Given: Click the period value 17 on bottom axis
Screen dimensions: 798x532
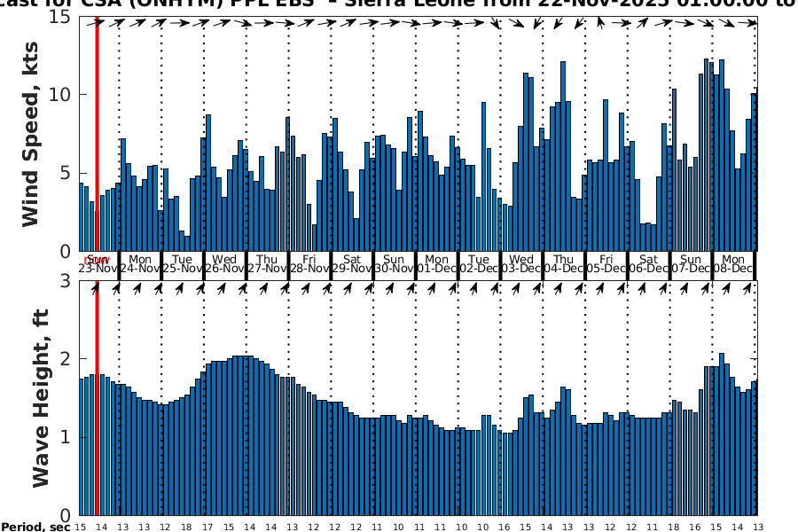Looking at the screenshot, I should [x=207, y=527].
